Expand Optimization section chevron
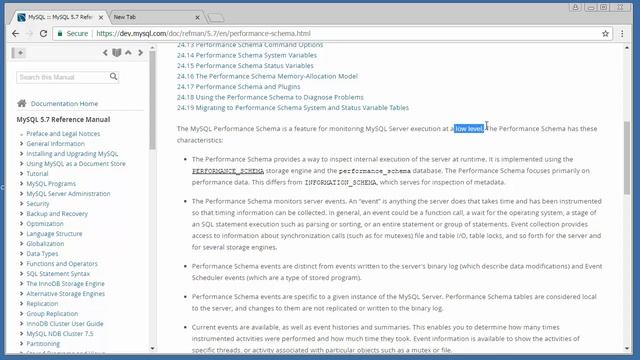This screenshot has width=640, height=360. coord(21,224)
